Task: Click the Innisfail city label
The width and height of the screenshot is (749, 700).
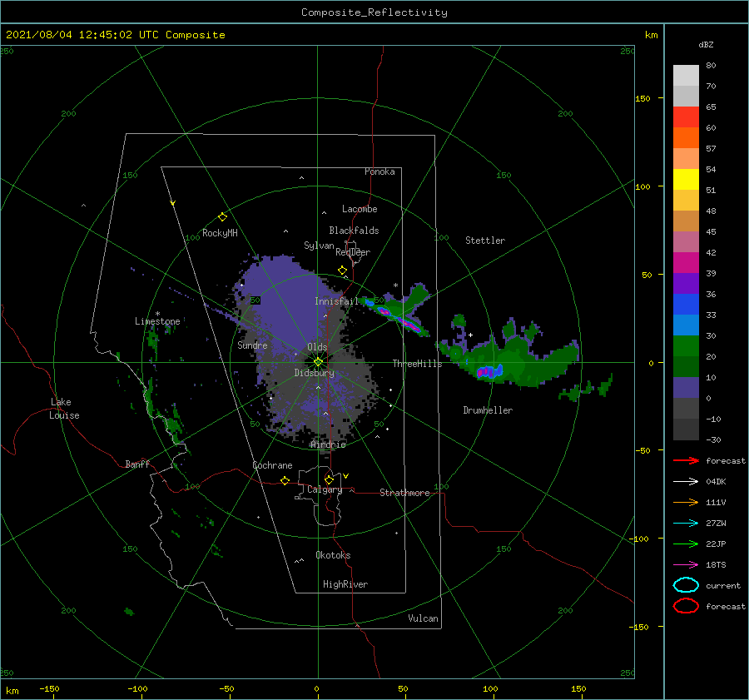Action: (x=336, y=301)
